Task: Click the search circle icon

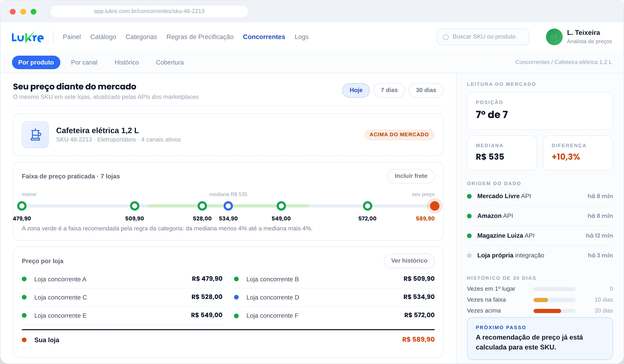Action: coord(446,37)
